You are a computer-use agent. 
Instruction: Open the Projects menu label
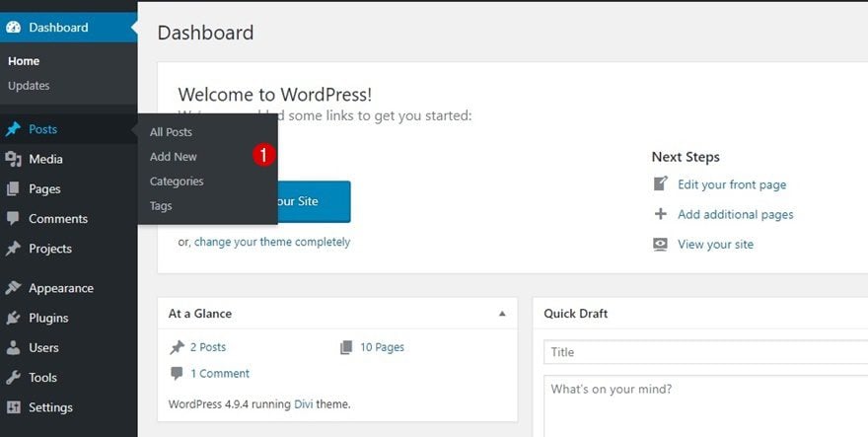click(x=50, y=249)
